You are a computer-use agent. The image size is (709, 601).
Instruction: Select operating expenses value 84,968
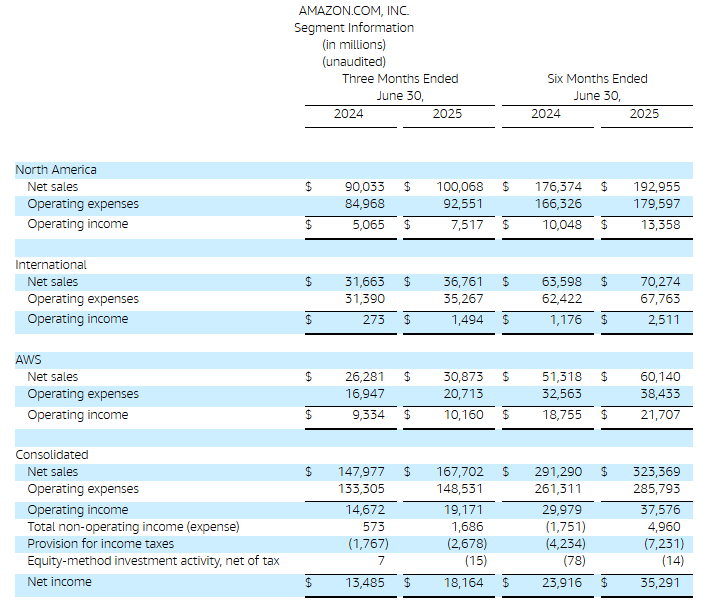coord(364,204)
